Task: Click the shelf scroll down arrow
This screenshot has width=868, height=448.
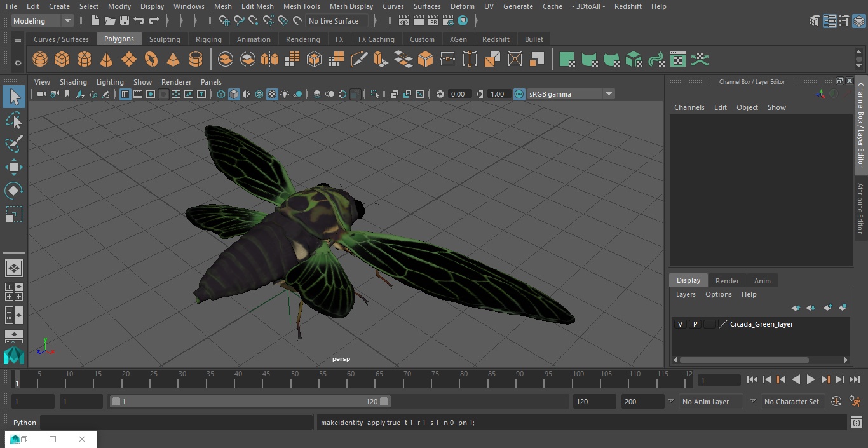Action: (x=859, y=65)
